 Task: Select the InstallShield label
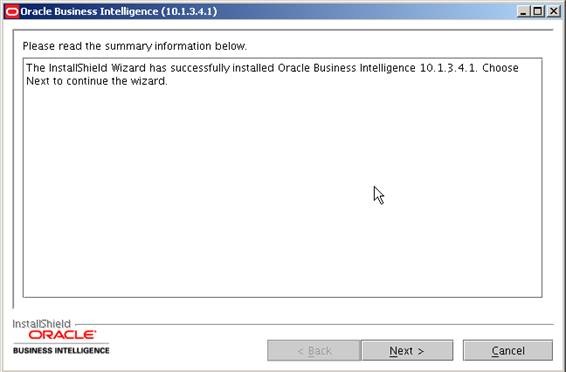(42, 324)
